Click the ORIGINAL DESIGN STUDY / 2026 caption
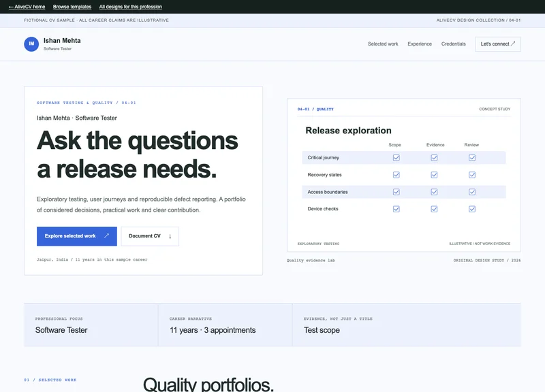The image size is (545, 392). click(487, 260)
